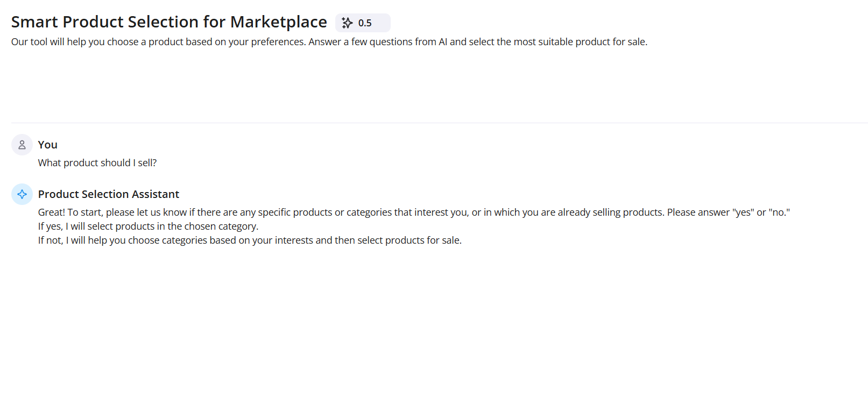Screen dimensions: 868x397
Task: Click the line starting If not, I will
Action: point(250,240)
